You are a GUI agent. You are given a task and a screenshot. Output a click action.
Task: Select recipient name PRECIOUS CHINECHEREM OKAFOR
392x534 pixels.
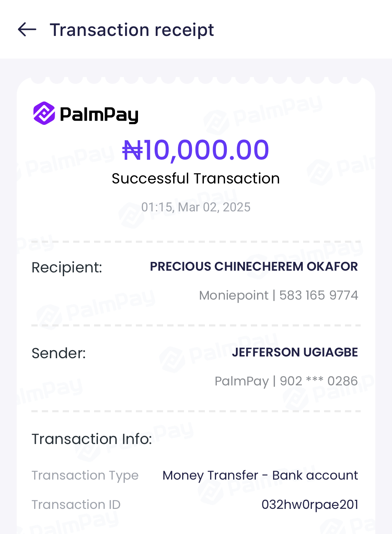pos(254,266)
